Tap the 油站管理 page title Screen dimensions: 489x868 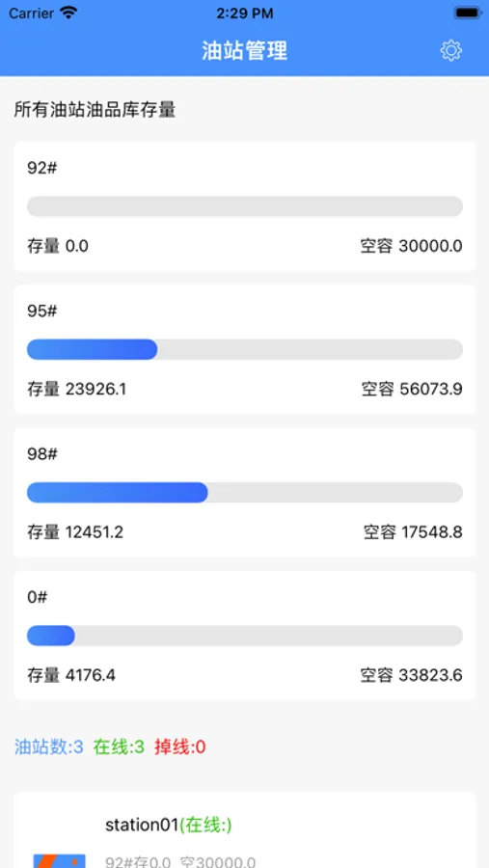coord(245,51)
